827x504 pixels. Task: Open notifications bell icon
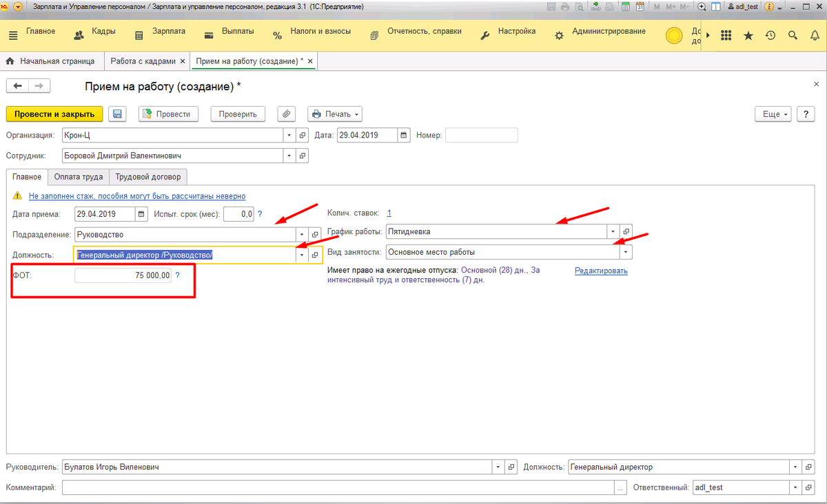815,35
